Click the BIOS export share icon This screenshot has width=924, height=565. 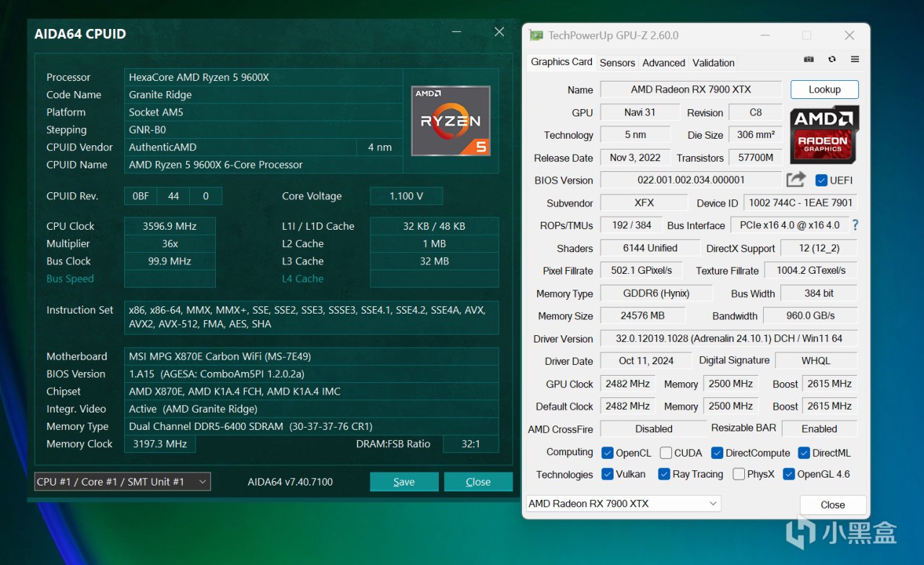pyautogui.click(x=796, y=179)
